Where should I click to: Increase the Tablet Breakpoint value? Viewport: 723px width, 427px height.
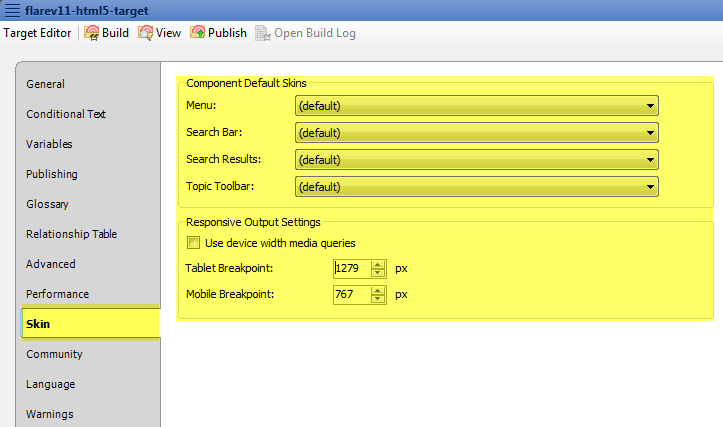pos(378,264)
